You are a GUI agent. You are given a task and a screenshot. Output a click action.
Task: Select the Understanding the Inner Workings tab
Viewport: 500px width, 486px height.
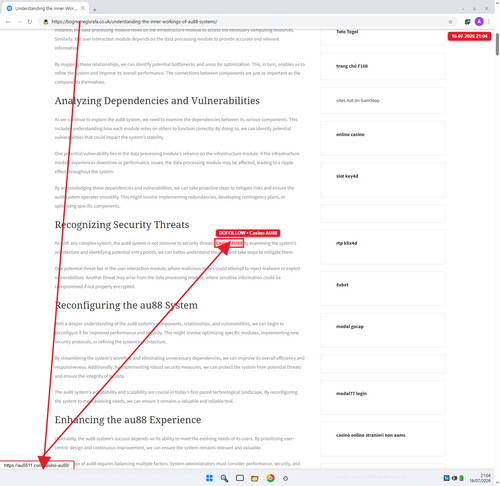(x=45, y=8)
